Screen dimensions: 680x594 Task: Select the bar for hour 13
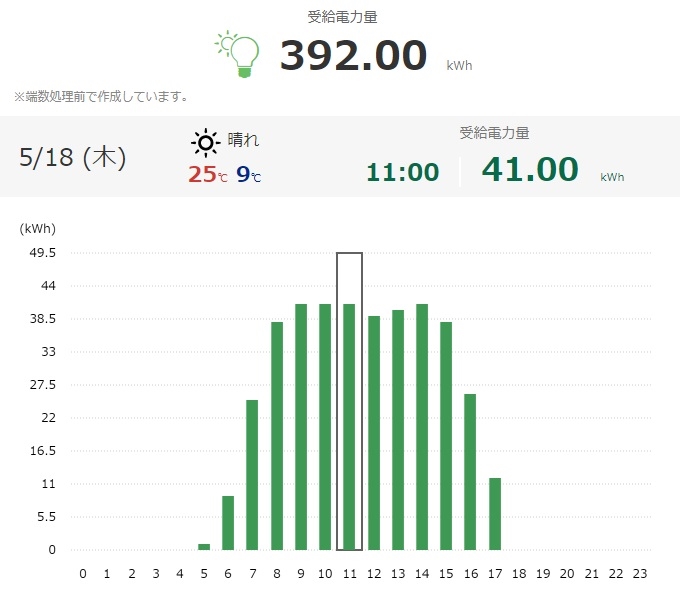click(x=398, y=430)
